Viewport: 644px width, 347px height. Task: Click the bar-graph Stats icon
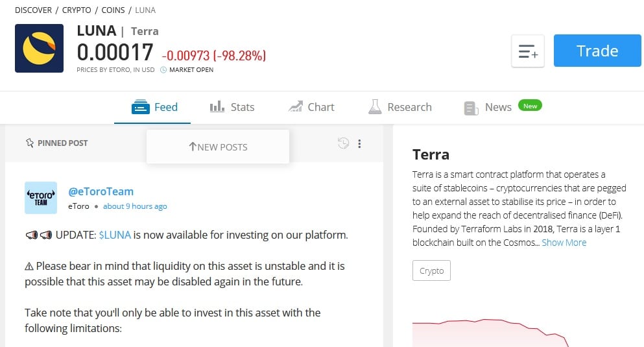click(217, 107)
